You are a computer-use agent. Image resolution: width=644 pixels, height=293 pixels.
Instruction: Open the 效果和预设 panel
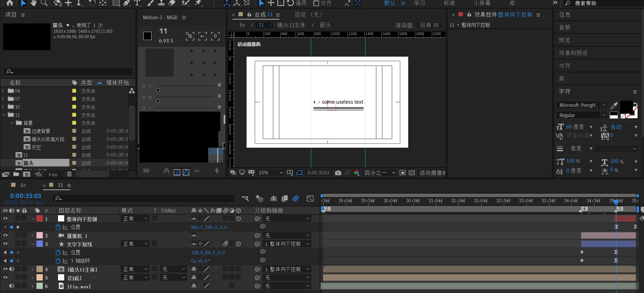coord(573,53)
